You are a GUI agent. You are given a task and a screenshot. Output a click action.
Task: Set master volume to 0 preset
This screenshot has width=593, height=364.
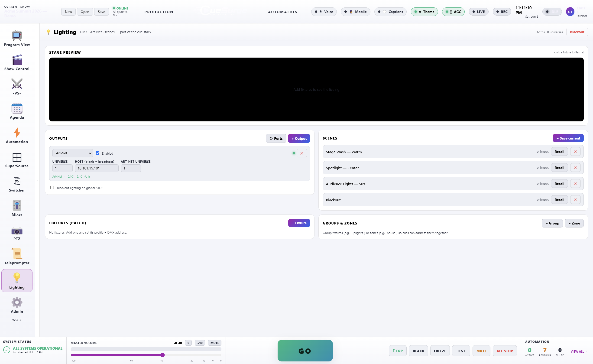(x=188, y=343)
